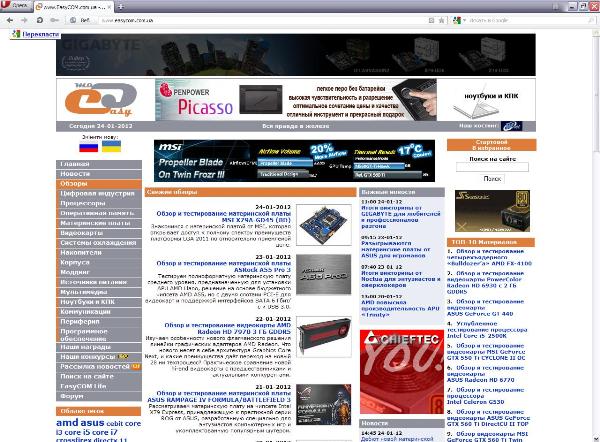Screen dimensions: 600x442
Task: Reload the page with the refresh icon
Action: pos(40,20)
